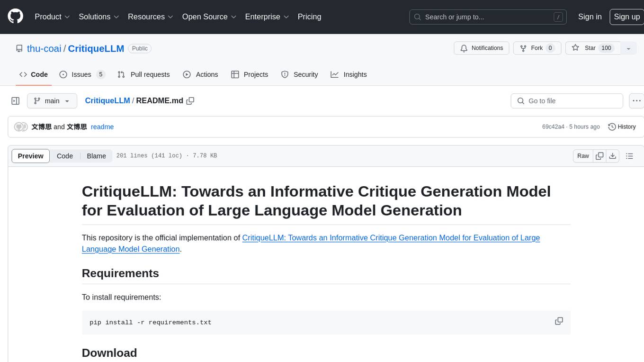Open the first 文博思 author name
Screen dimensions: 644x362
42,127
